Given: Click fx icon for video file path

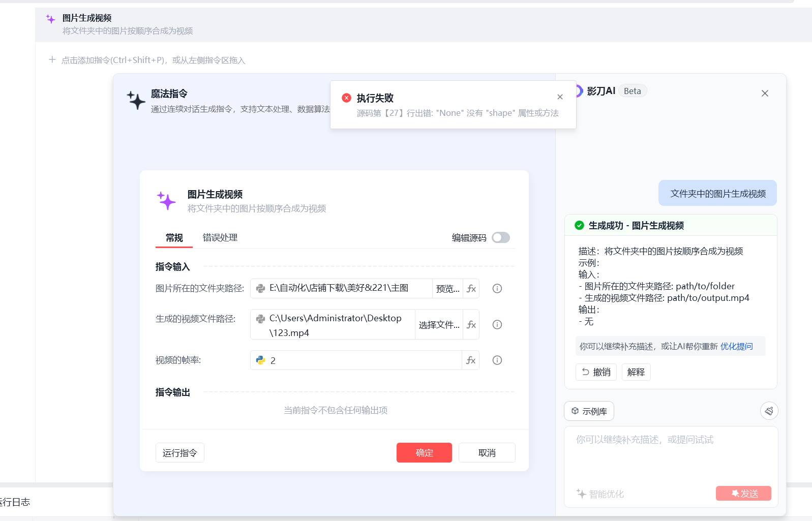Looking at the screenshot, I should 471,325.
